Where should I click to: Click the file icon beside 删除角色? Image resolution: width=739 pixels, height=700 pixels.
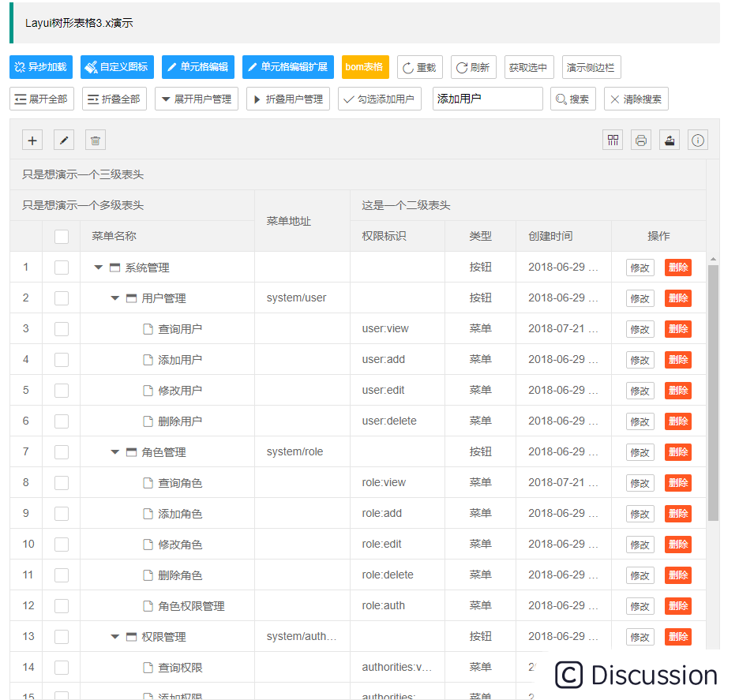[148, 575]
